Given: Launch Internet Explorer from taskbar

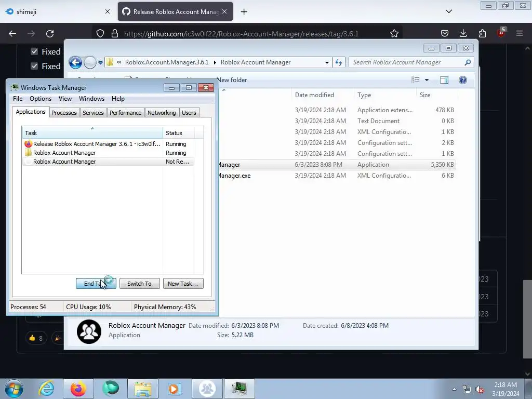Looking at the screenshot, I should click(x=46, y=389).
